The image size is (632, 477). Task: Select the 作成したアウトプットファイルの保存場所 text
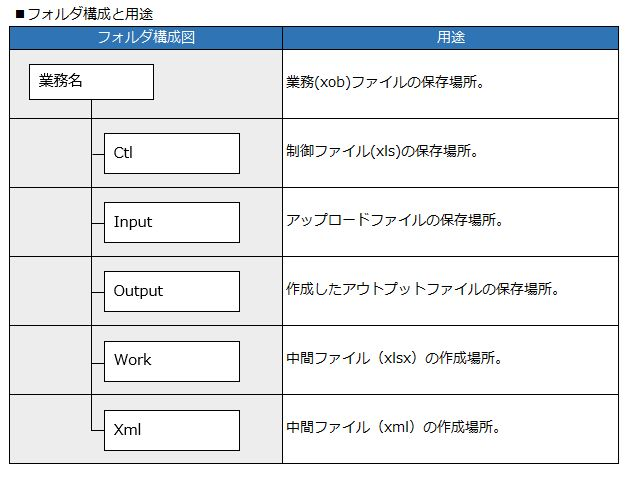point(422,289)
